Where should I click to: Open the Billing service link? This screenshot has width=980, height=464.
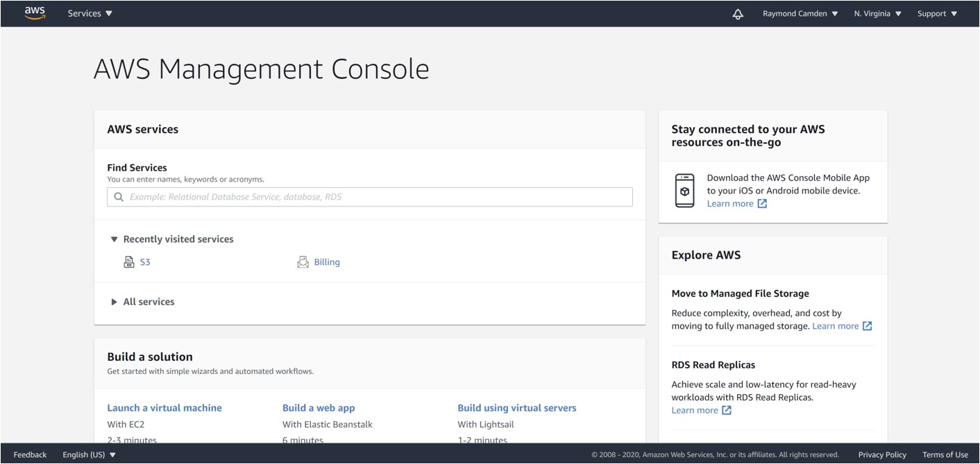327,262
